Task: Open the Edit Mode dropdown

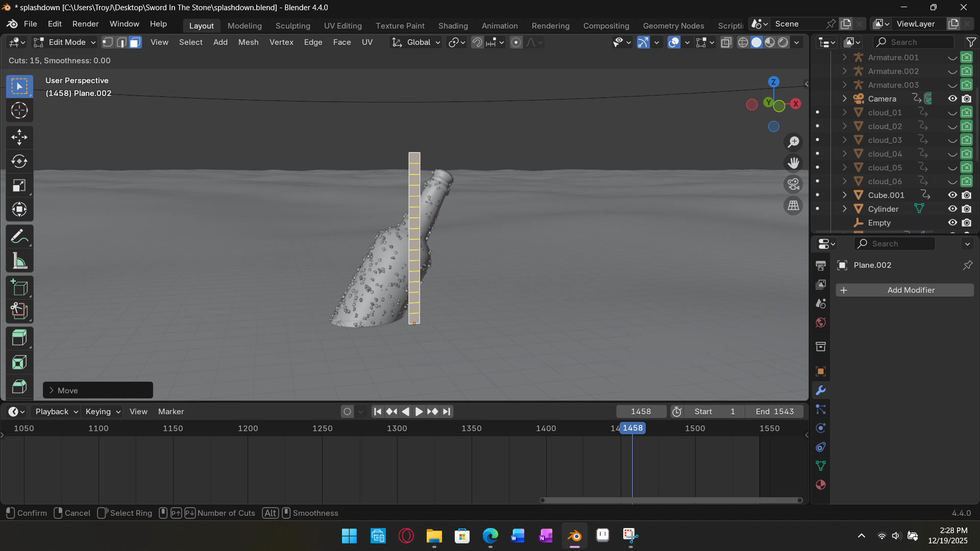Action: [65, 42]
